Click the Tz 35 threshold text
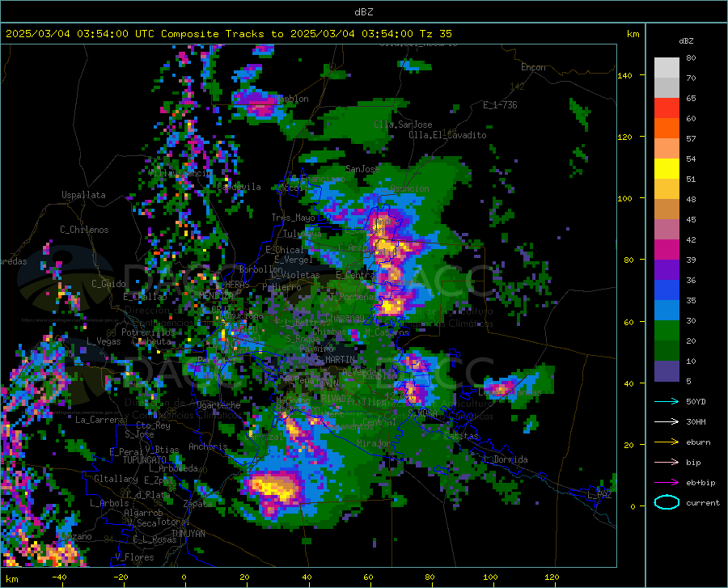 [x=435, y=34]
